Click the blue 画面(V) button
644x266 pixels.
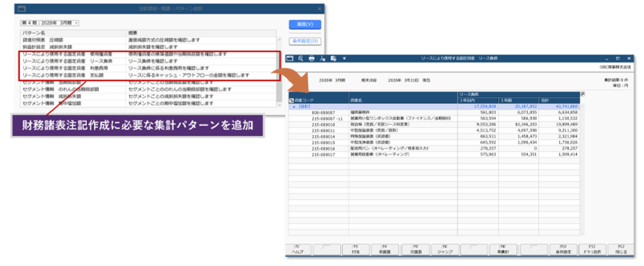(x=304, y=24)
